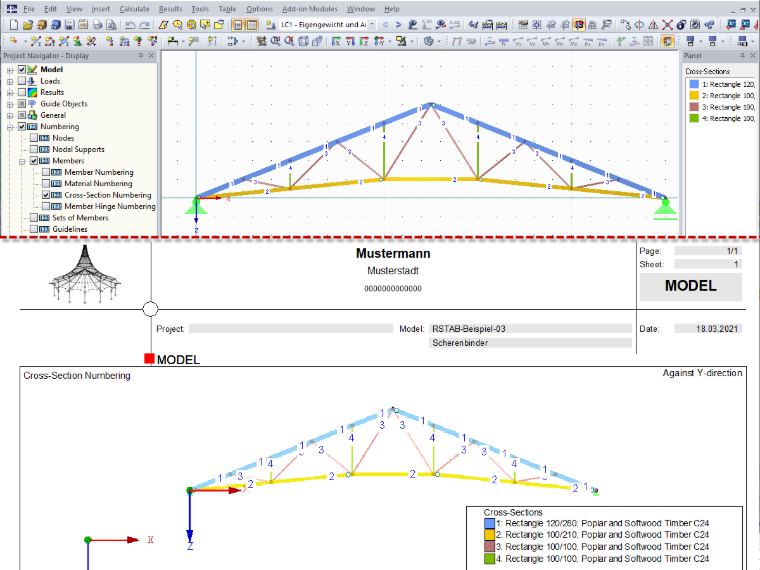Click green swatch for cross-section 4 in Panel
The width and height of the screenshot is (760, 570).
tap(694, 118)
